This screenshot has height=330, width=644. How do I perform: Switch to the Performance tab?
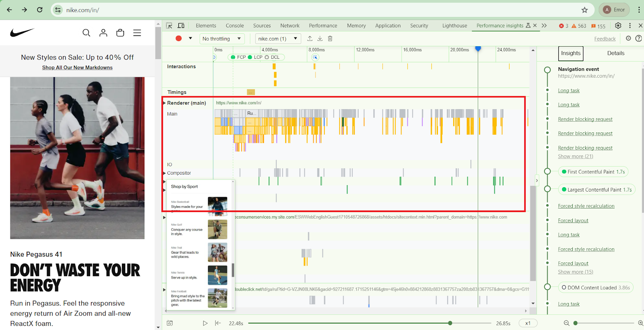[323, 25]
